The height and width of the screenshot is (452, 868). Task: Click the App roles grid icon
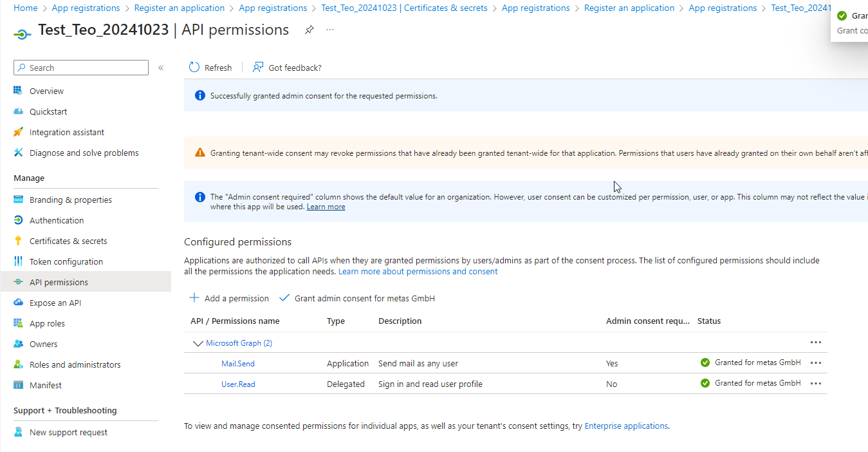[x=18, y=323]
